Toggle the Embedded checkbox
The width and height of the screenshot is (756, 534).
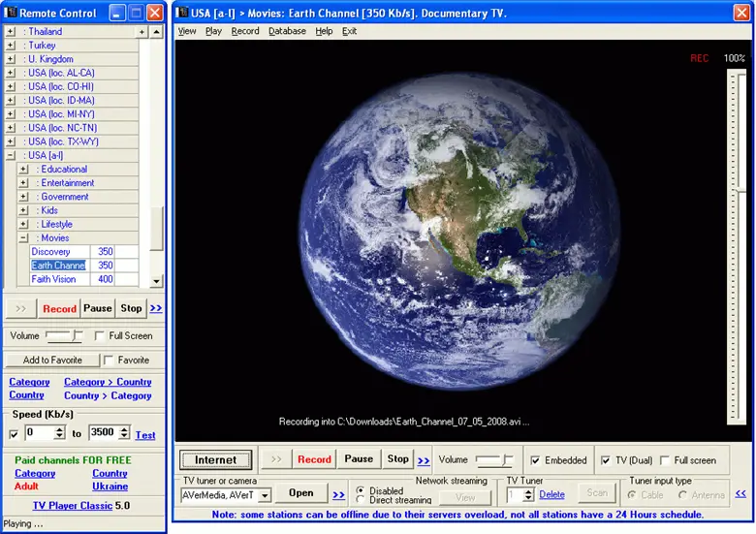536,460
